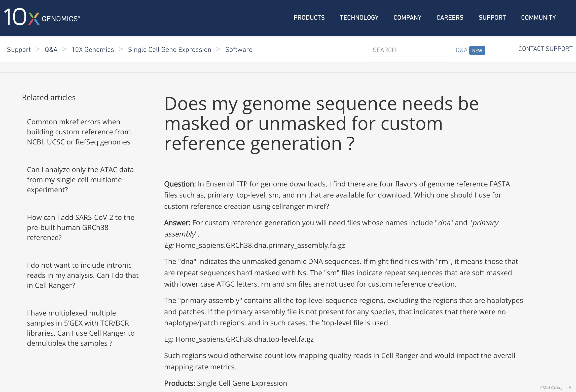The width and height of the screenshot is (576, 392).
Task: Navigate to Support via breadcrumb
Action: pos(19,50)
